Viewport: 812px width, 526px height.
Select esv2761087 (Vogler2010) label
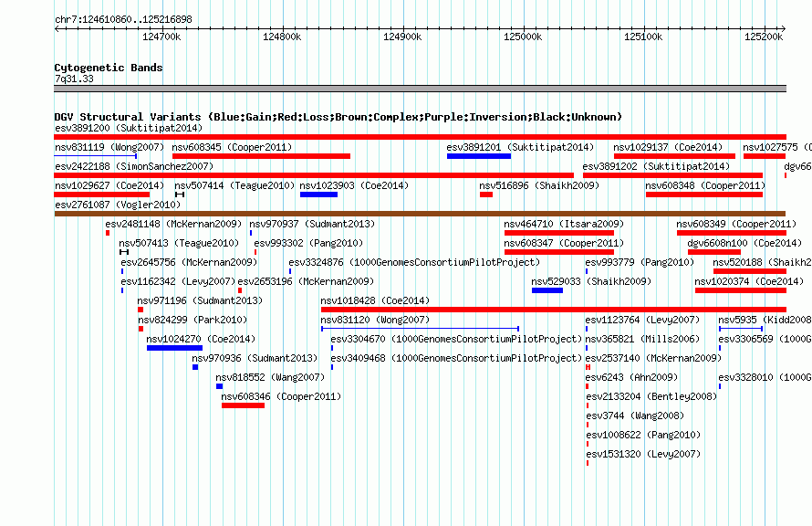[118, 205]
